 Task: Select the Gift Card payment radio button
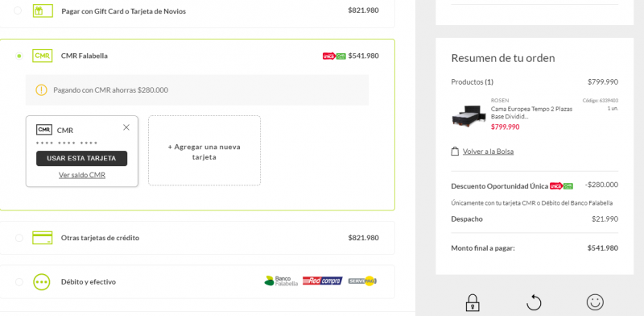pyautogui.click(x=18, y=10)
